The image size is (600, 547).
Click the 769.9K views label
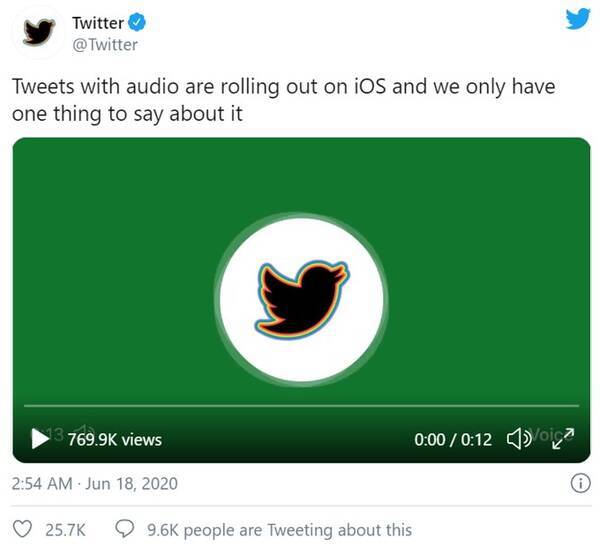(x=115, y=439)
